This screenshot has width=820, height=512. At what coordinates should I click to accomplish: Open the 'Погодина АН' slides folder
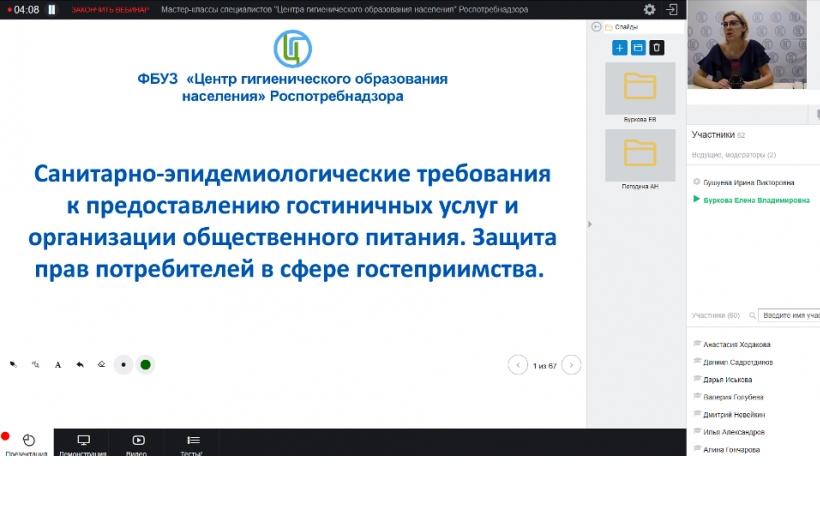click(640, 155)
